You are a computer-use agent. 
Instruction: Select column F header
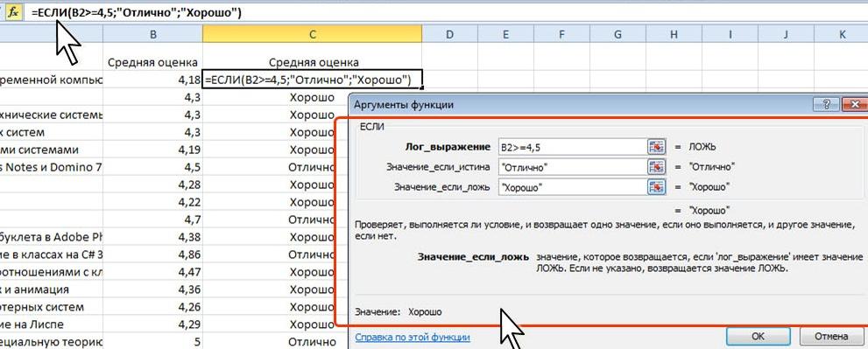561,34
